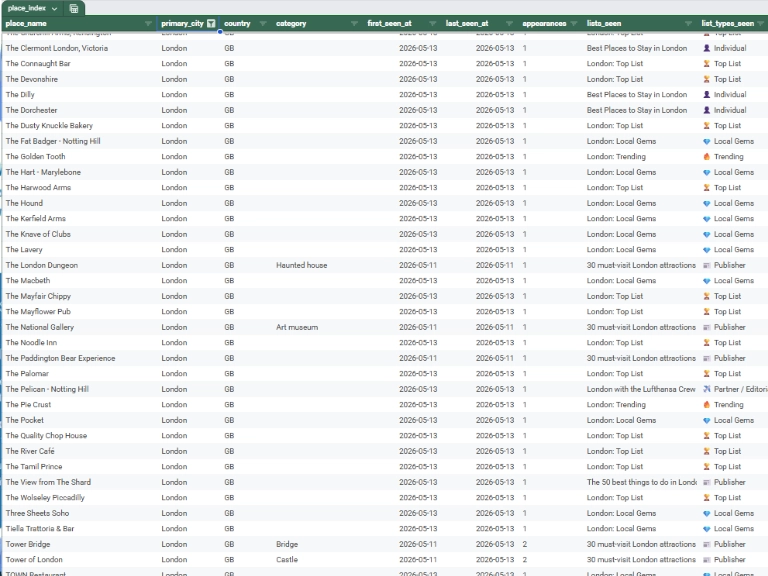Select the Art museum category cell
Screen dimensions: 768x576
tap(297, 327)
